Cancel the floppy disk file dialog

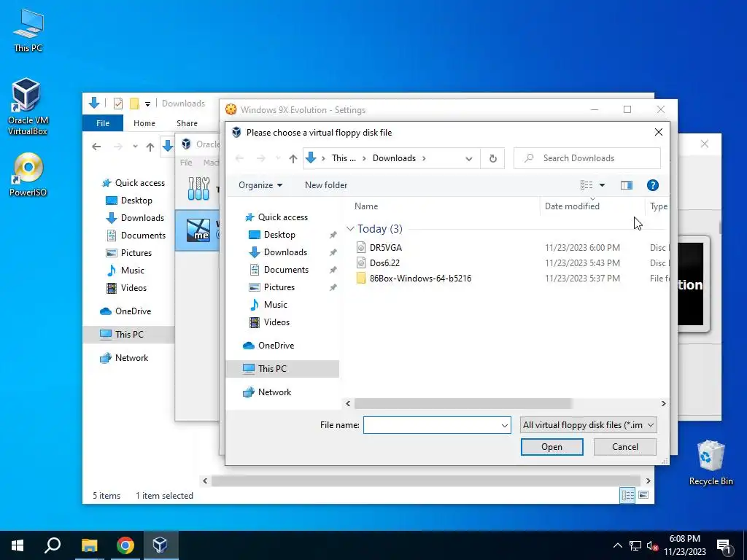pos(624,447)
